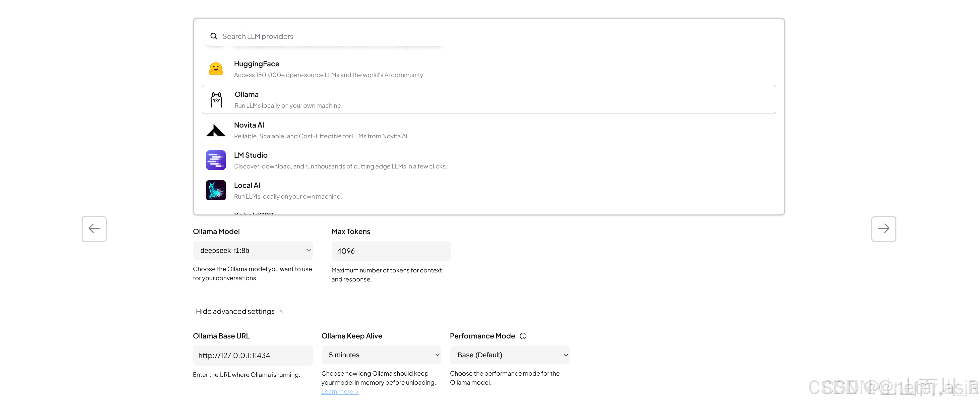This screenshot has height=403, width=980.
Task: Open the Learn more link
Action: click(x=340, y=392)
